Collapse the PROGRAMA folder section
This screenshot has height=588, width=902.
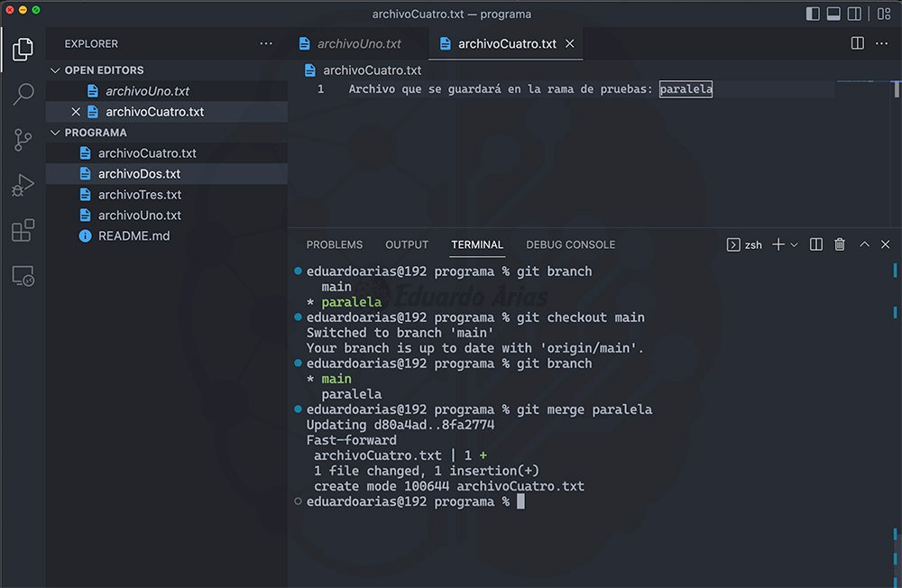[56, 133]
